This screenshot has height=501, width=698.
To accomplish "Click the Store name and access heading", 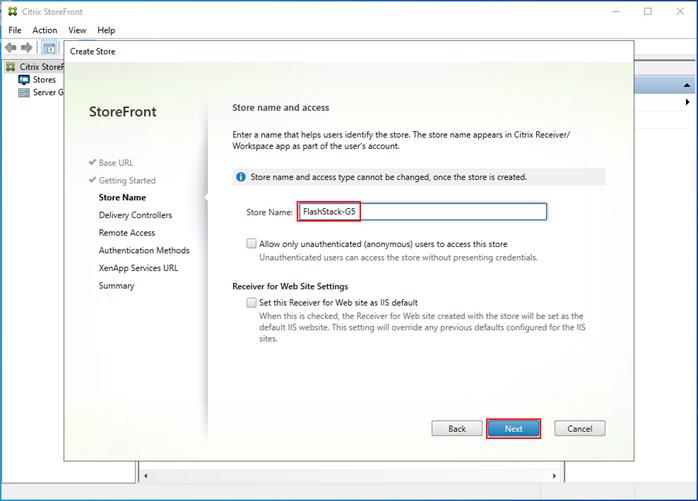I will tap(280, 107).
